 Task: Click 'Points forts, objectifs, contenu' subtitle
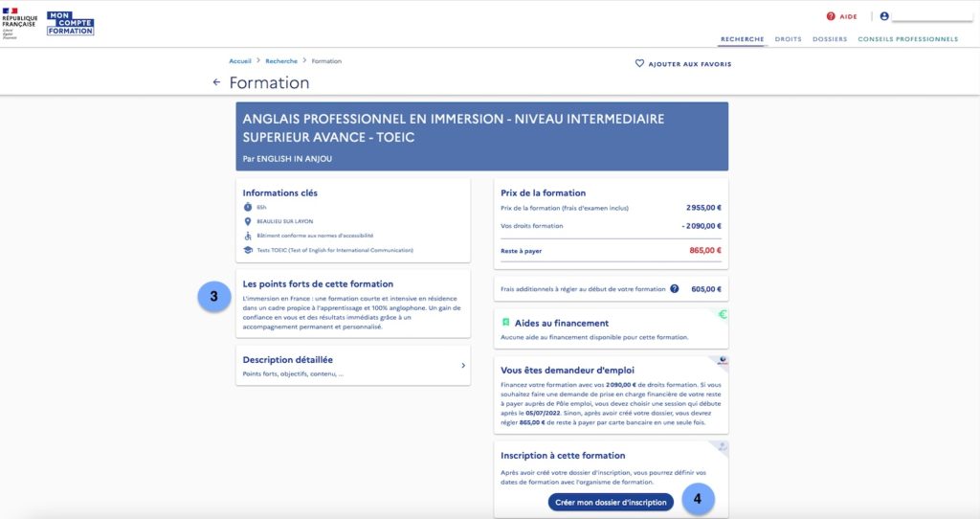click(x=293, y=374)
